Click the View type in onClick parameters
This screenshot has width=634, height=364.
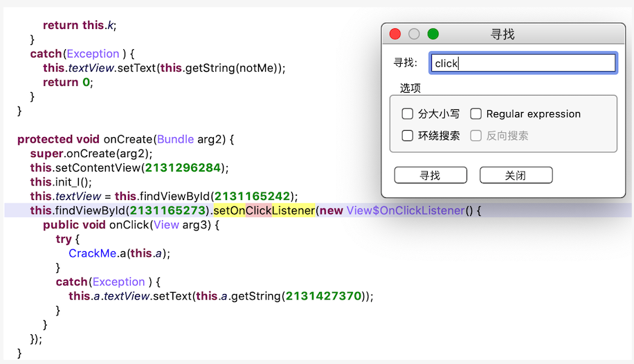tap(166, 225)
